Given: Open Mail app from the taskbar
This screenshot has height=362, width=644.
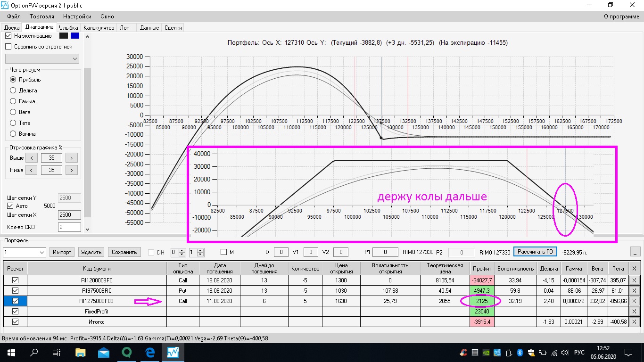Looking at the screenshot, I should [104, 352].
